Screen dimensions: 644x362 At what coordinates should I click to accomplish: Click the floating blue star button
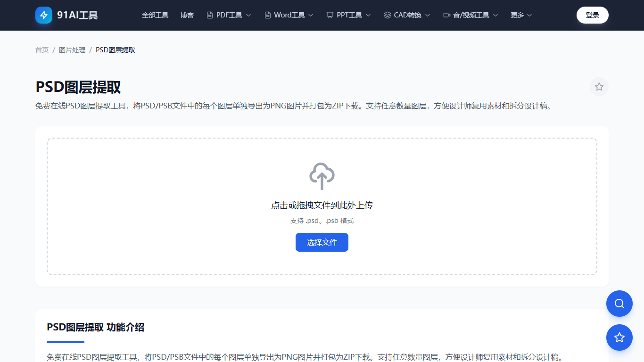(619, 337)
